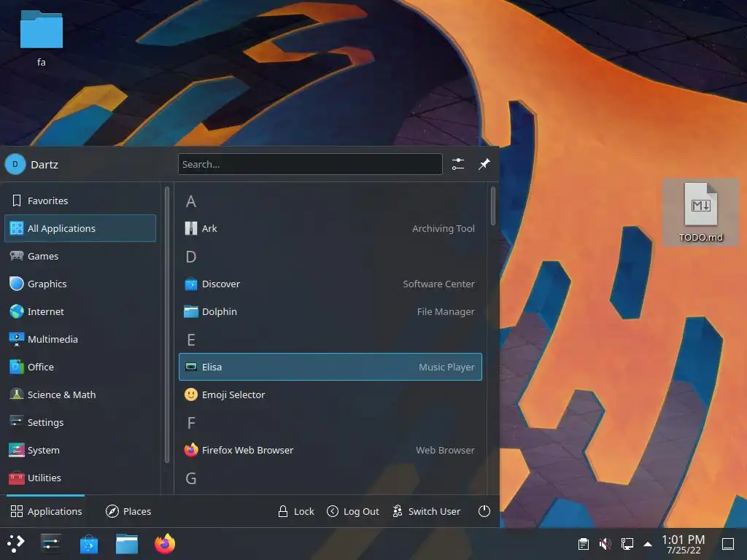Open the network tray icon
Image resolution: width=747 pixels, height=560 pixels.
tap(627, 543)
